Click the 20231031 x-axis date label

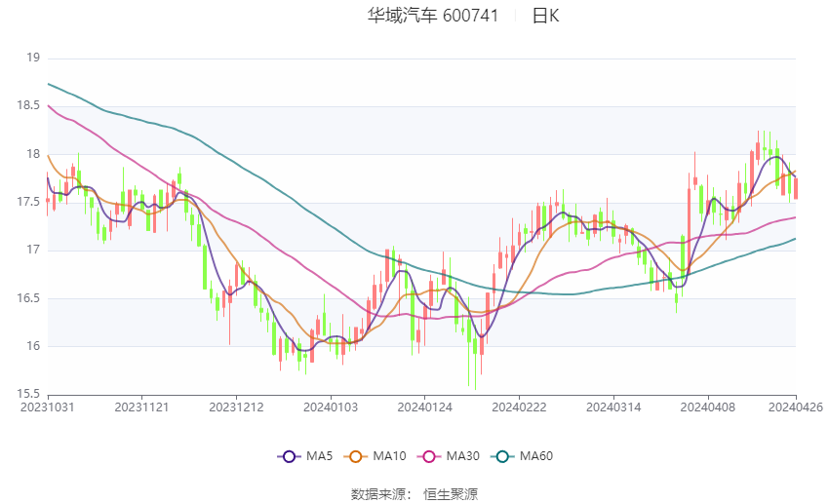coord(48,407)
